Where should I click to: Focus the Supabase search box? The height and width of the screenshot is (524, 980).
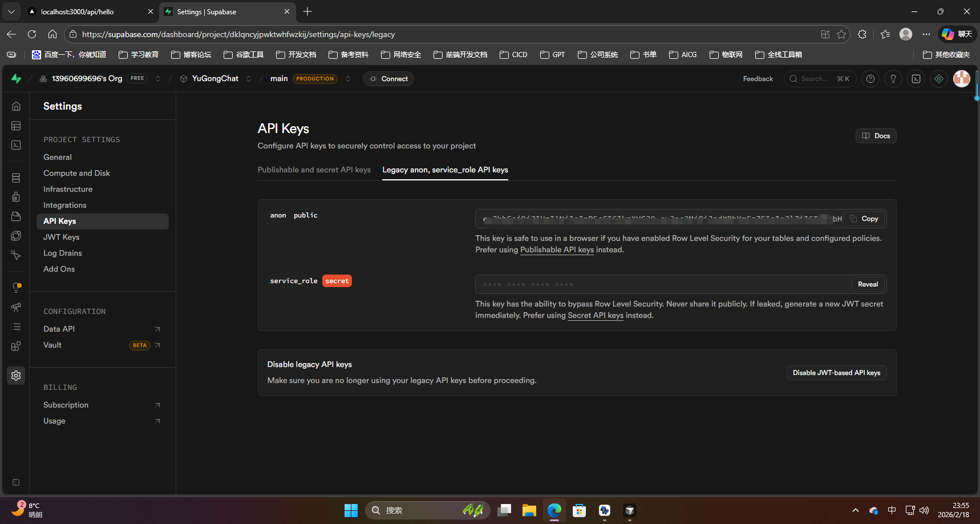[x=820, y=79]
